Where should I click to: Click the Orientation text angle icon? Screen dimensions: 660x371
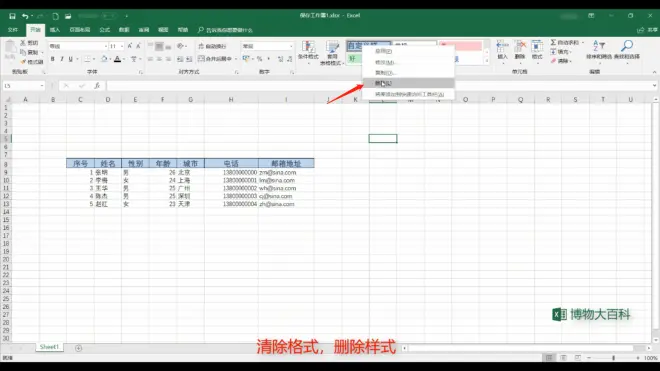click(x=181, y=46)
